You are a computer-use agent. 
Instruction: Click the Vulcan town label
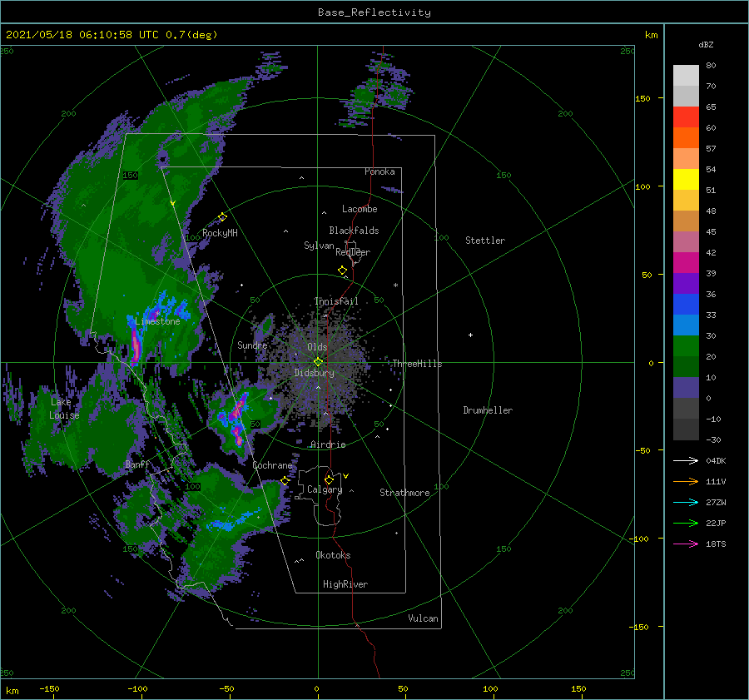coord(423,618)
